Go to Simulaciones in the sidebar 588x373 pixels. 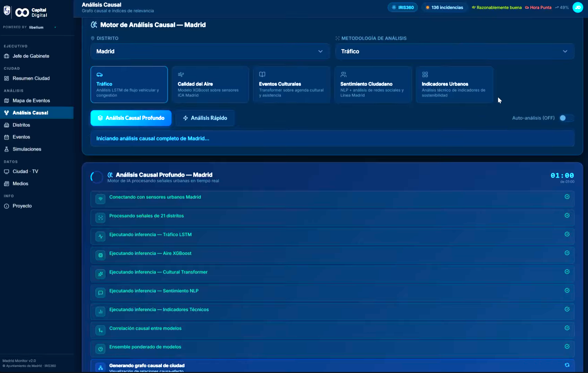click(27, 149)
